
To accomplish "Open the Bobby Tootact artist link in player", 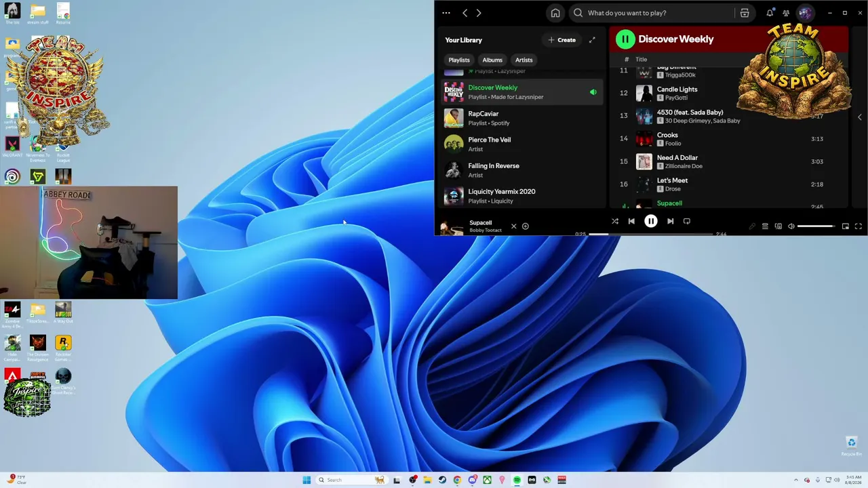I will [x=486, y=230].
